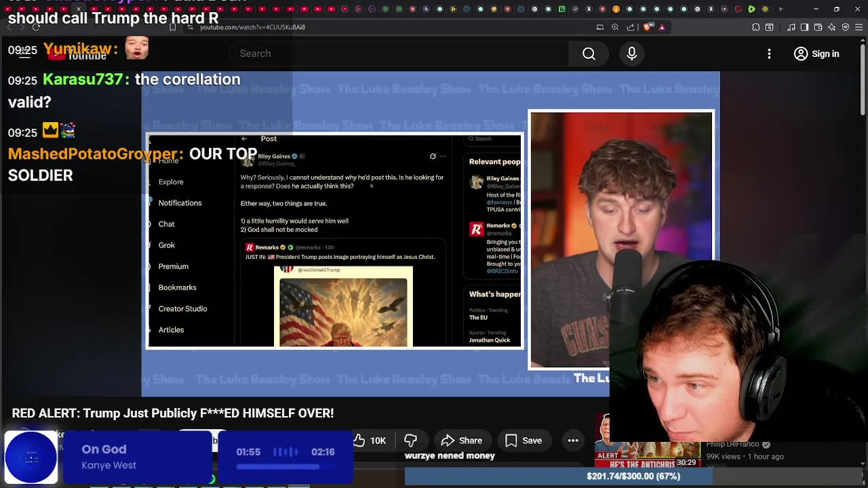The height and width of the screenshot is (488, 868).
Task: Click the On God album art circle
Action: (31, 457)
